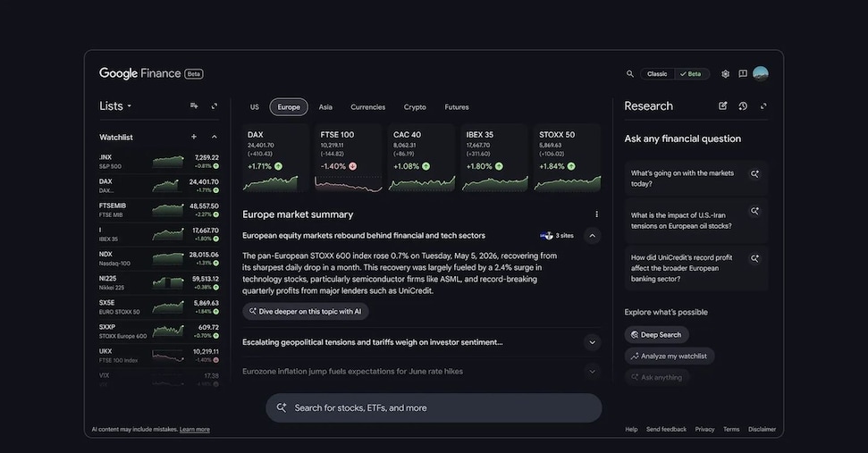The width and height of the screenshot is (868, 453).
Task: Click Dive deeper on this topic with AI
Action: click(x=306, y=312)
